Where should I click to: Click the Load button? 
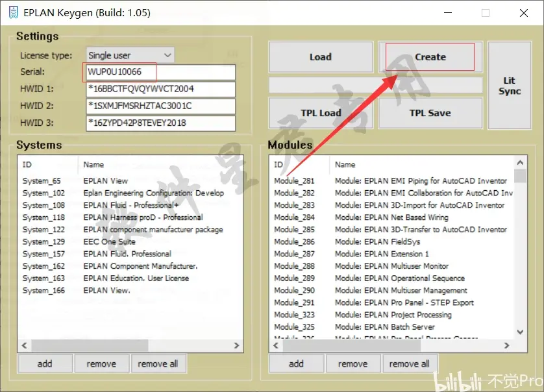pos(321,57)
